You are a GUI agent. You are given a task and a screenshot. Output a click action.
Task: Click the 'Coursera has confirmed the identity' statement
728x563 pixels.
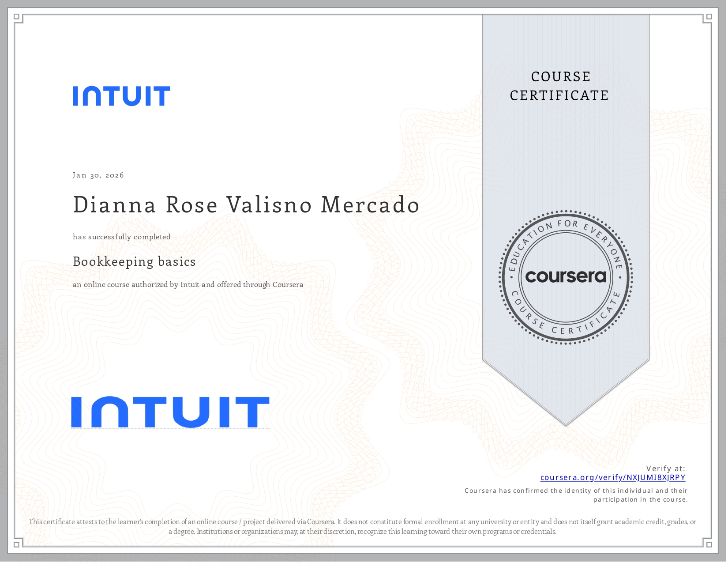point(576,495)
